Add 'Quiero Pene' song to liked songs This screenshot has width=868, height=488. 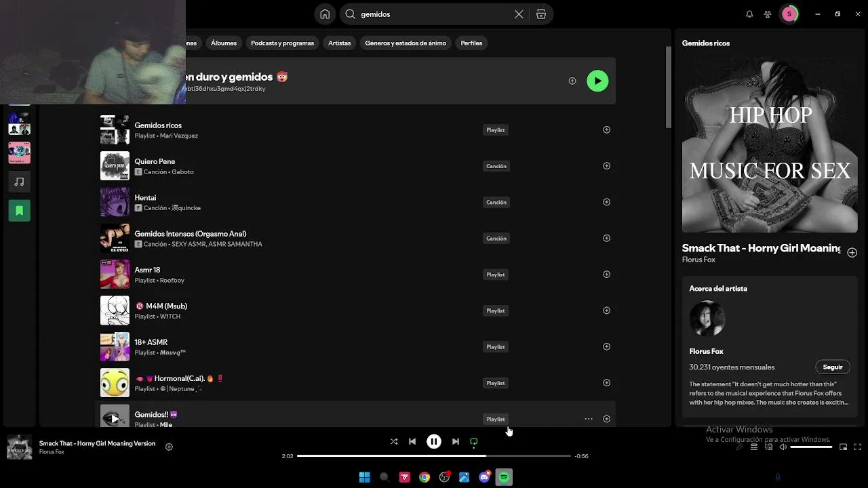click(606, 166)
